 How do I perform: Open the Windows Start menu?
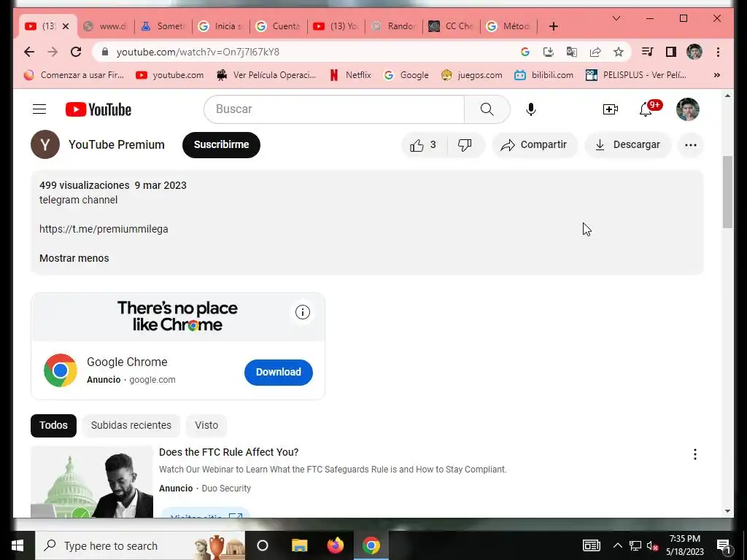(x=18, y=545)
